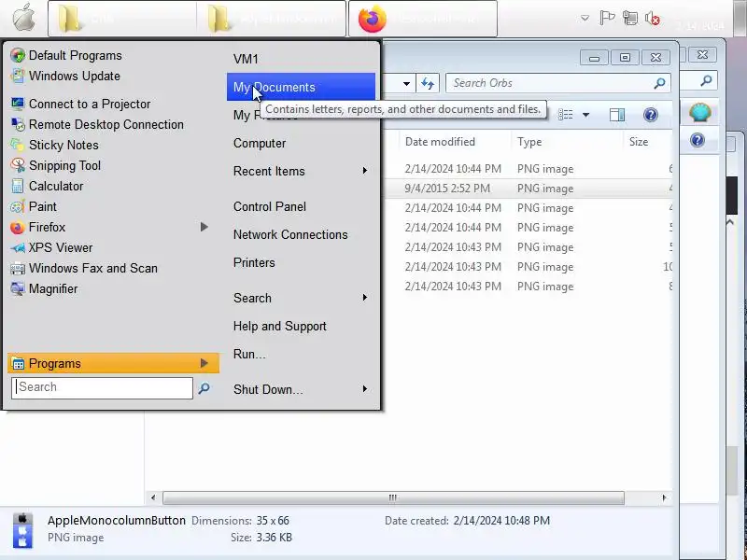Click the search icon in back window
The width and height of the screenshot is (747, 560).
coord(706,81)
